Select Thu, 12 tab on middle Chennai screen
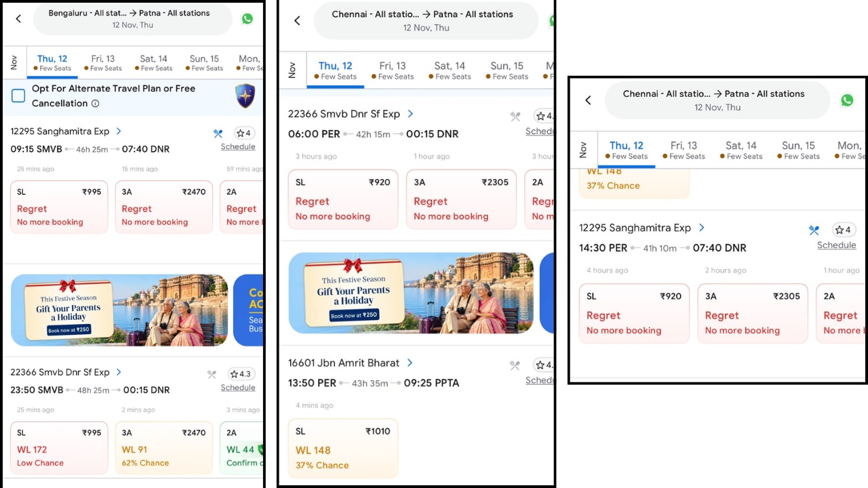This screenshot has height=488, width=868. [x=336, y=70]
